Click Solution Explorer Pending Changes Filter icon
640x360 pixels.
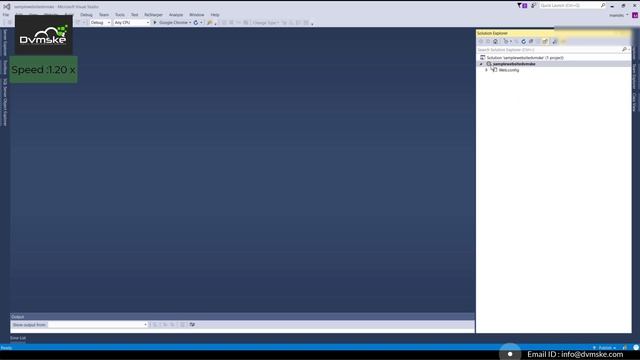point(507,41)
